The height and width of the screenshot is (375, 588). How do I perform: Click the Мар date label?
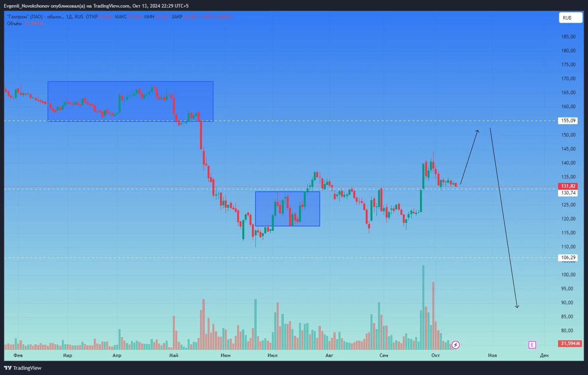[67, 355]
